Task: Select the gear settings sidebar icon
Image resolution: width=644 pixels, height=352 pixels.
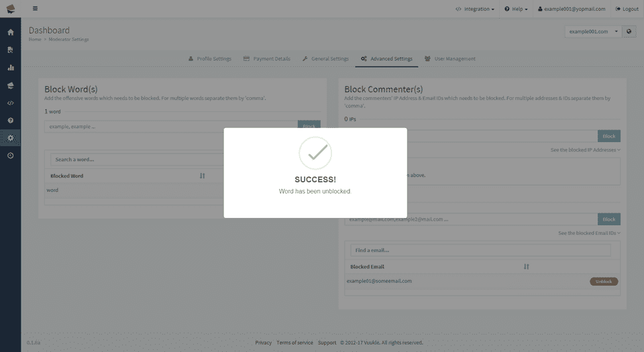Action: [11, 138]
